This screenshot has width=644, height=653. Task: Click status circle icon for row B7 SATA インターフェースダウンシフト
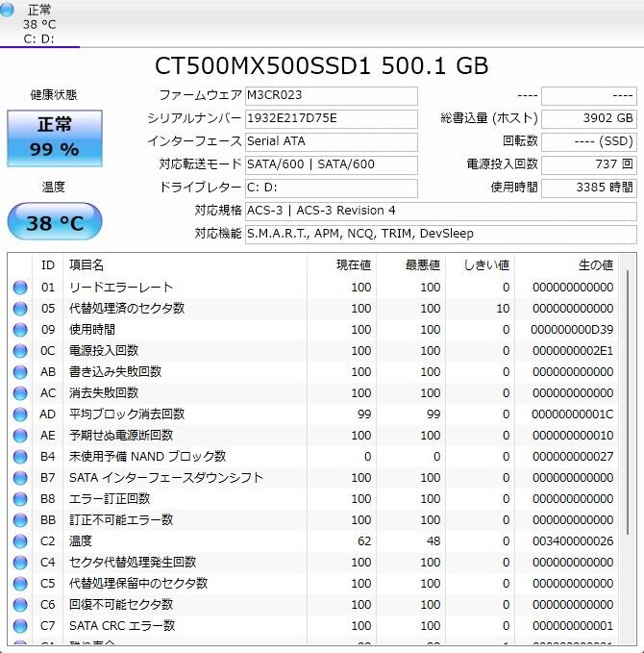(20, 478)
